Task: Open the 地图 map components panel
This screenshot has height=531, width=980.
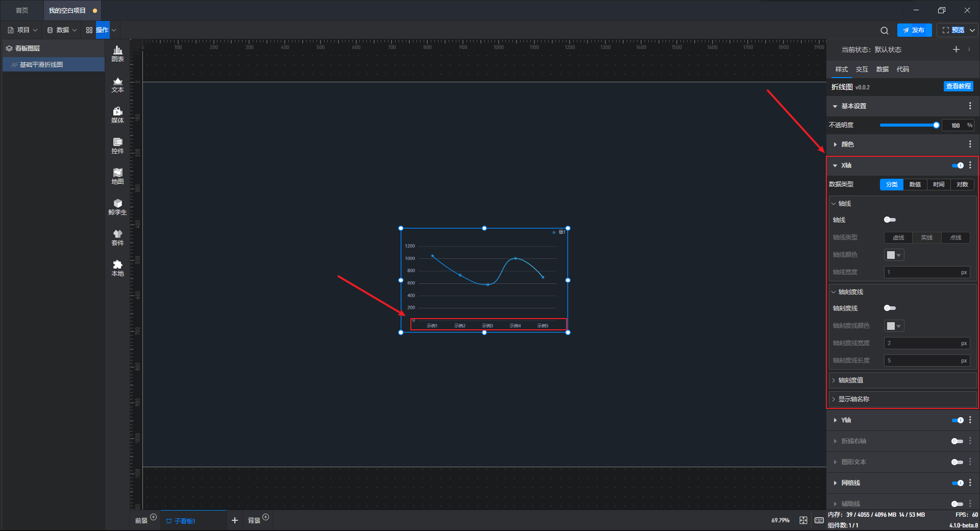Action: (117, 176)
